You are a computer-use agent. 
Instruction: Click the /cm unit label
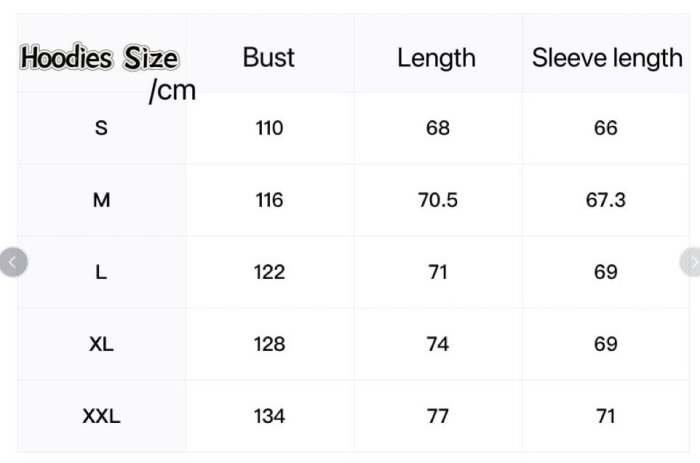172,92
